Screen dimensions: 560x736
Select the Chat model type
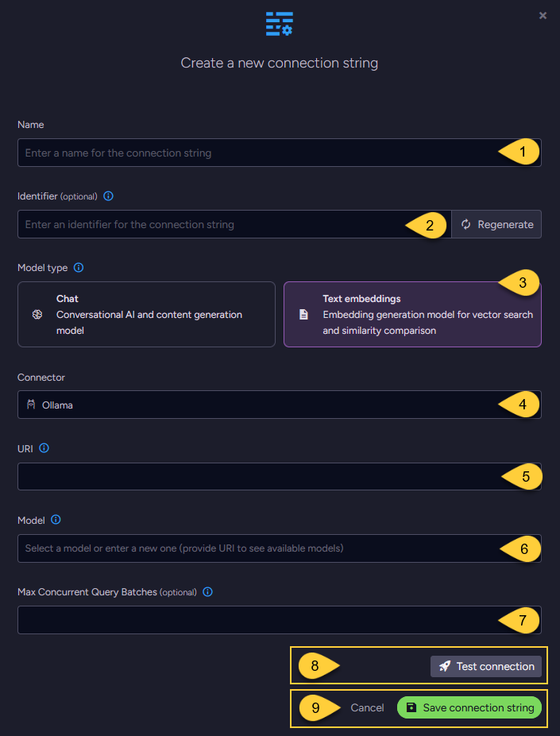point(146,315)
